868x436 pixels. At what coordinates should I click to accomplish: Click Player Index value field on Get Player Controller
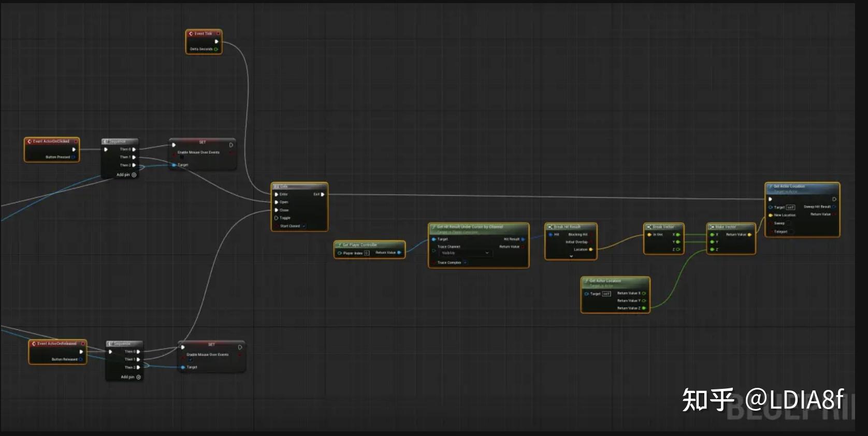pos(367,253)
